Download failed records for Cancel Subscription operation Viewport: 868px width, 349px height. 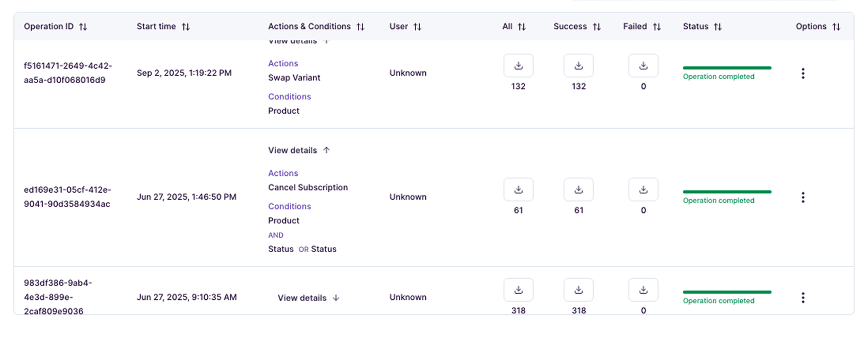point(643,190)
